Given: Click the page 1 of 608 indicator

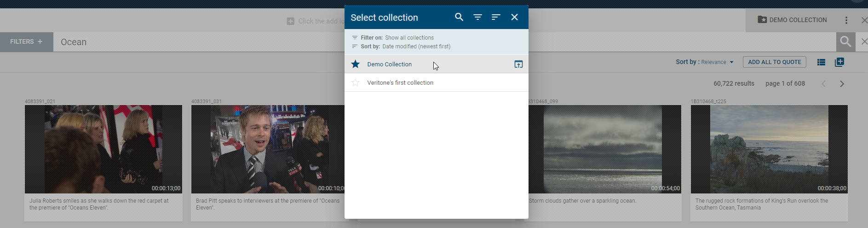Looking at the screenshot, I should pyautogui.click(x=785, y=83).
